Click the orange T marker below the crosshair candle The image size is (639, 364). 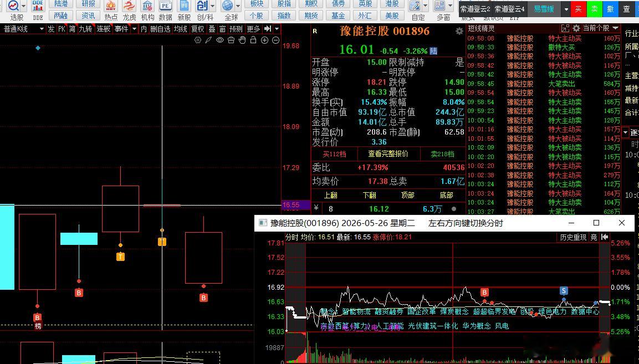coord(162,242)
